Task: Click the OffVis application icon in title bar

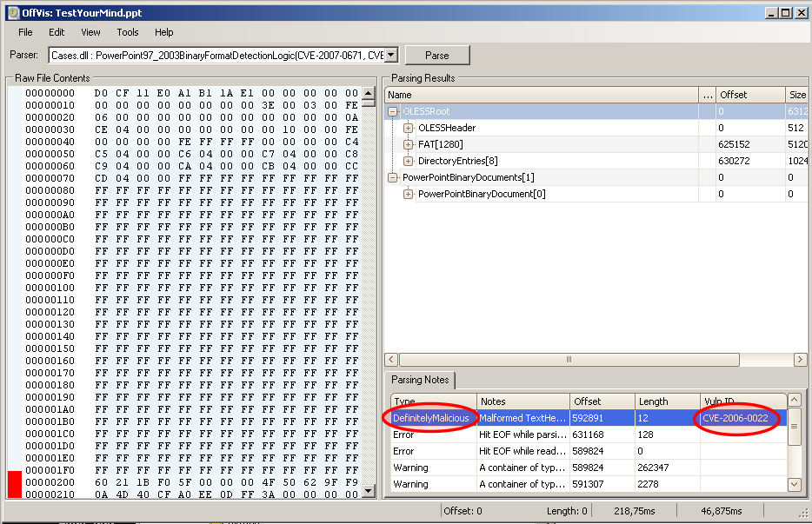Action: click(14, 13)
